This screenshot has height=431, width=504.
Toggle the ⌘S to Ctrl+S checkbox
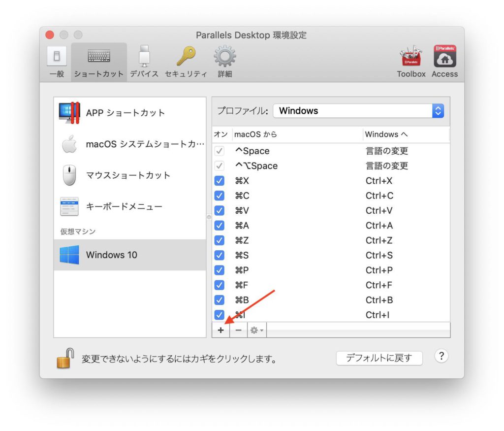(x=219, y=255)
